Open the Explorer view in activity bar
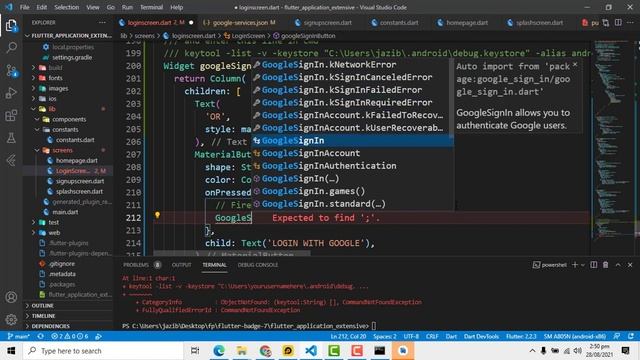640x360 pixels. click(11, 26)
